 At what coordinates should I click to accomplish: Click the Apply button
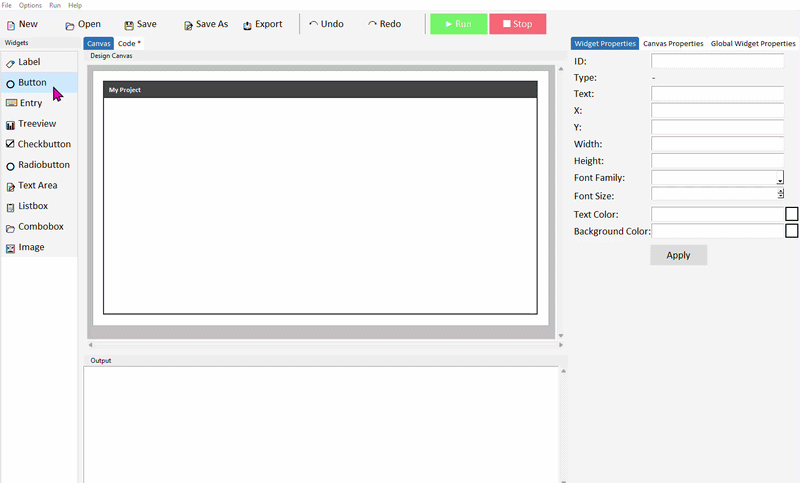click(679, 255)
